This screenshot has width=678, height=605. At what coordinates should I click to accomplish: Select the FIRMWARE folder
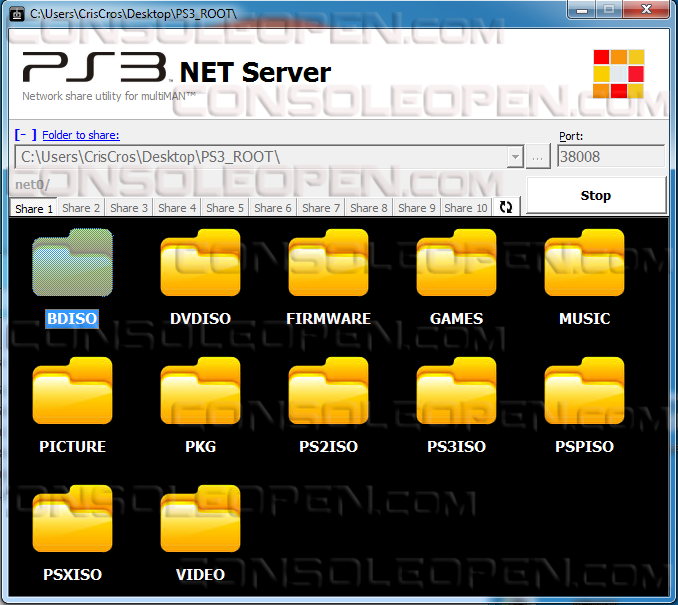tap(328, 262)
